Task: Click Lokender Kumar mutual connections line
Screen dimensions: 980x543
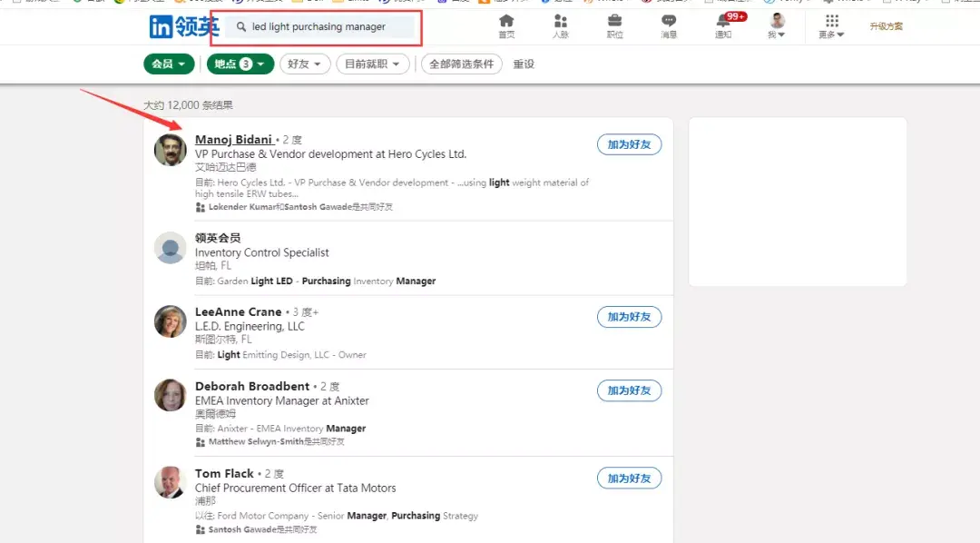Action: pyautogui.click(x=294, y=207)
